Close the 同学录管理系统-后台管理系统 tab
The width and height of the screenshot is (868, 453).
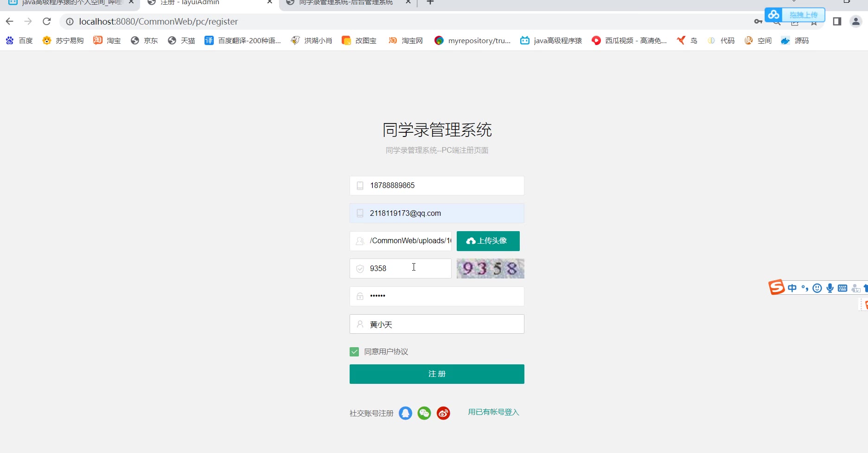(408, 2)
